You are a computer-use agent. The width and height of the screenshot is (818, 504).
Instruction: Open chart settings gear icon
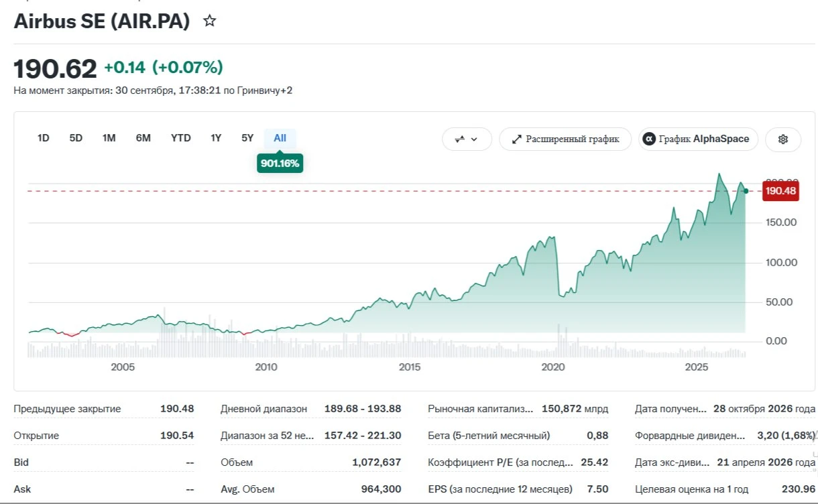[782, 139]
